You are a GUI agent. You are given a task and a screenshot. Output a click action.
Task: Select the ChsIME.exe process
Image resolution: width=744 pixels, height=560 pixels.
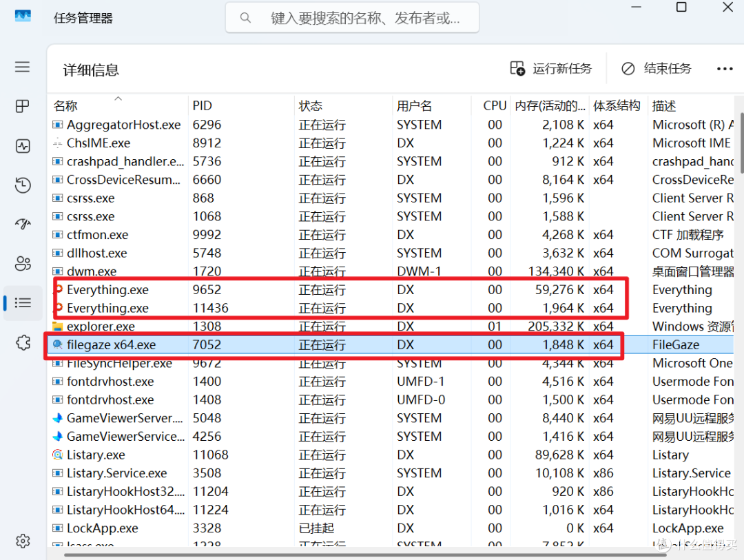(x=391, y=143)
